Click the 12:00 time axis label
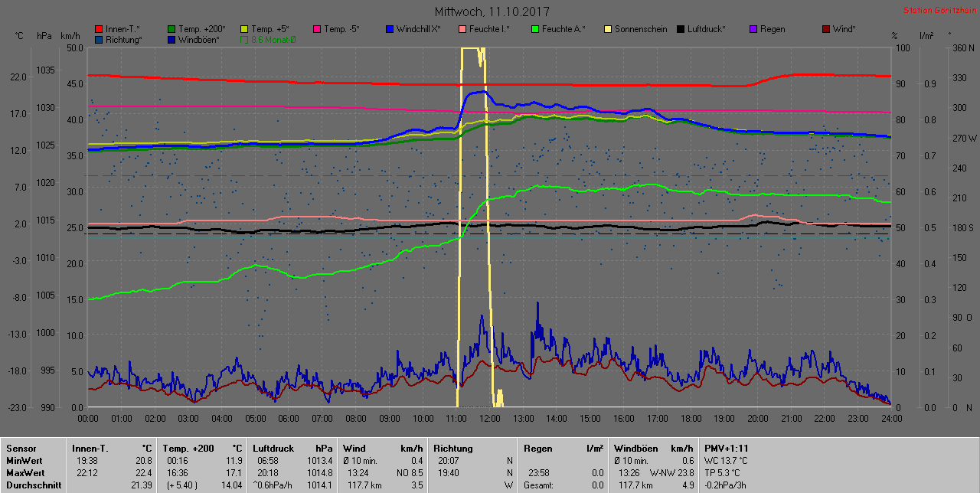Image resolution: width=980 pixels, height=493 pixels. tap(490, 419)
